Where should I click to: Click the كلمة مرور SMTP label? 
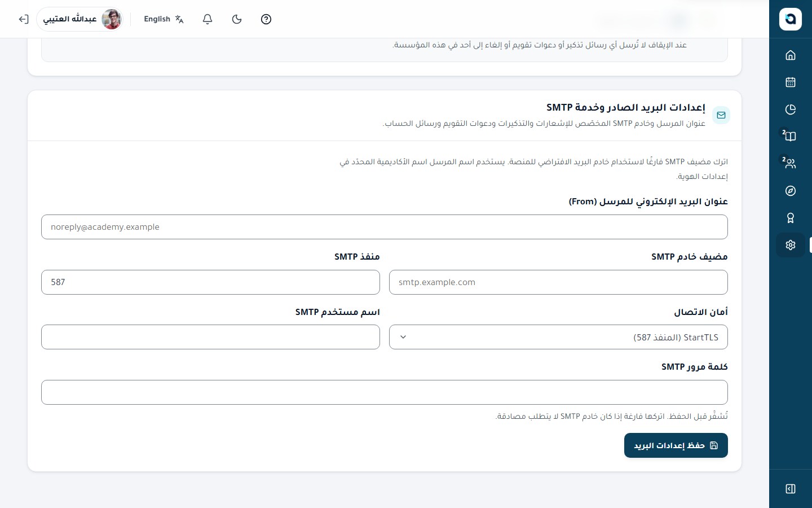pos(695,367)
